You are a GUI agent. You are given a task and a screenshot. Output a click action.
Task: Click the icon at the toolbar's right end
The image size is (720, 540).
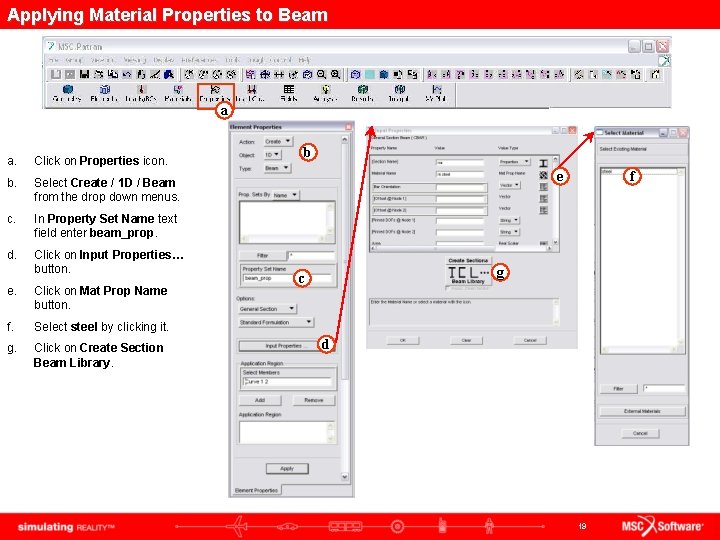tap(655, 74)
